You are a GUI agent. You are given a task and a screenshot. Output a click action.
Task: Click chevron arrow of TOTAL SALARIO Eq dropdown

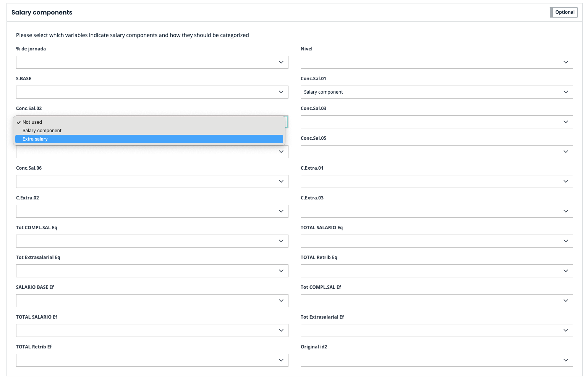pos(565,241)
